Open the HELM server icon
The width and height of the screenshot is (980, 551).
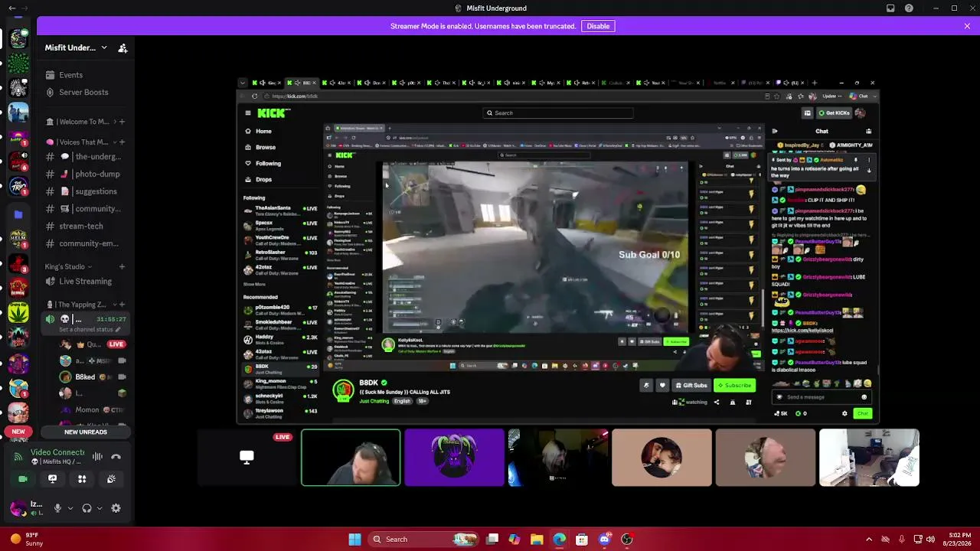18,238
